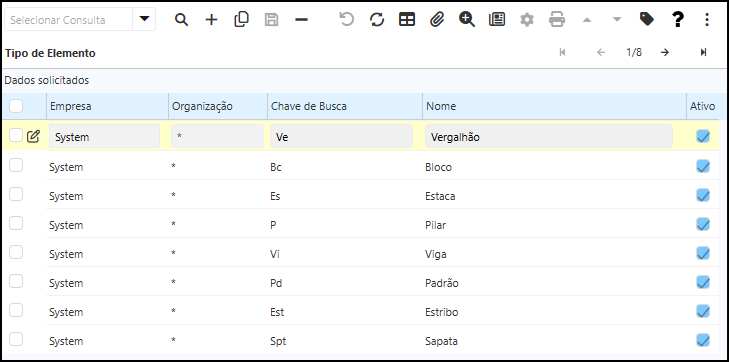Toggle Ativo checkbox for Estaca
Screen dimensions: 729x362
pyautogui.click(x=703, y=195)
